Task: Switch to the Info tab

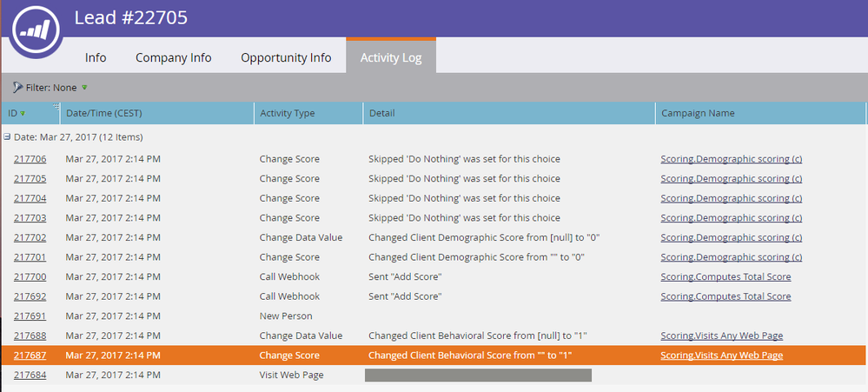Action: click(96, 57)
